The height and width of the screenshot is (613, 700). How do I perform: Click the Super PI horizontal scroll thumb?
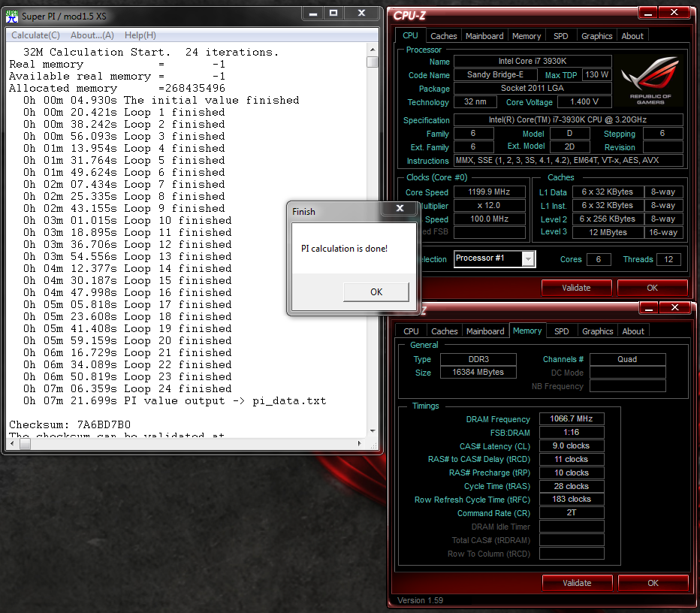[25, 444]
